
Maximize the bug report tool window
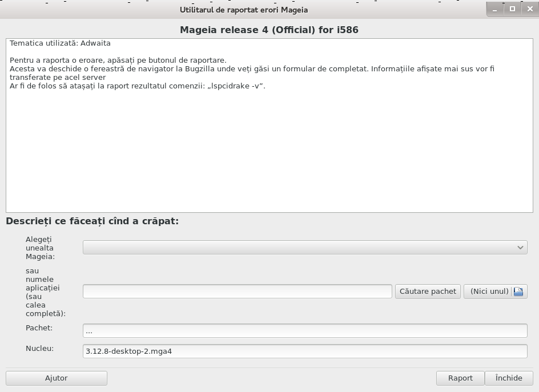[x=512, y=9]
